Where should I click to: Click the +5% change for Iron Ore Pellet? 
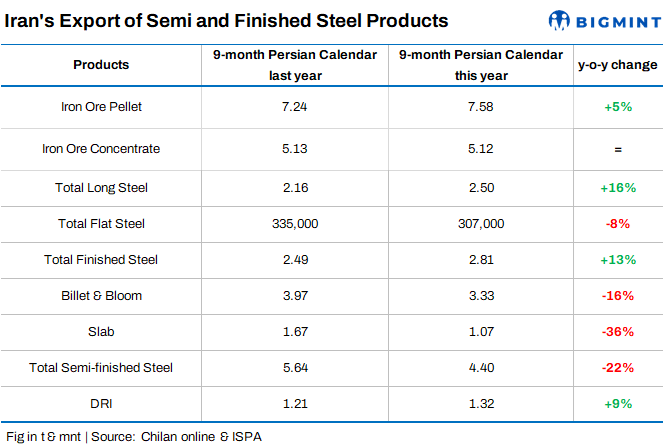(617, 106)
